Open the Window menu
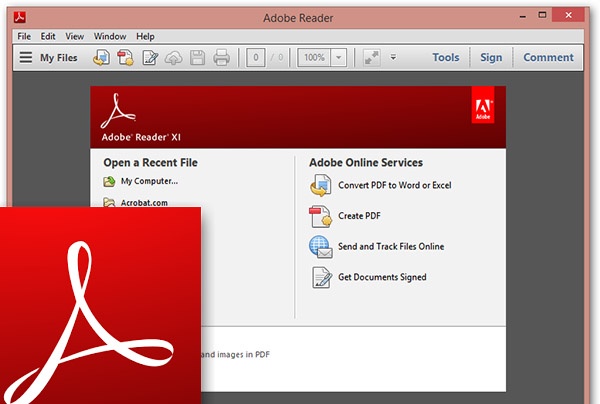This screenshot has width=600, height=404. [110, 36]
